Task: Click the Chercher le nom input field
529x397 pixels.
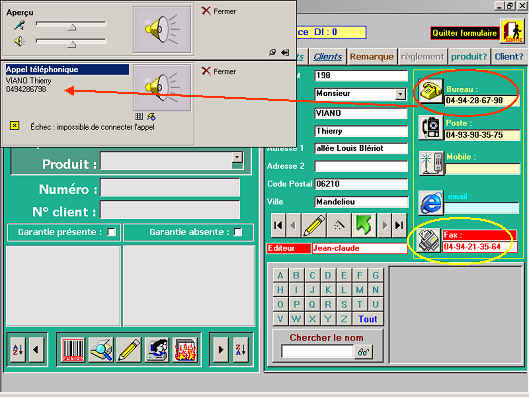Action: pyautogui.click(x=317, y=351)
